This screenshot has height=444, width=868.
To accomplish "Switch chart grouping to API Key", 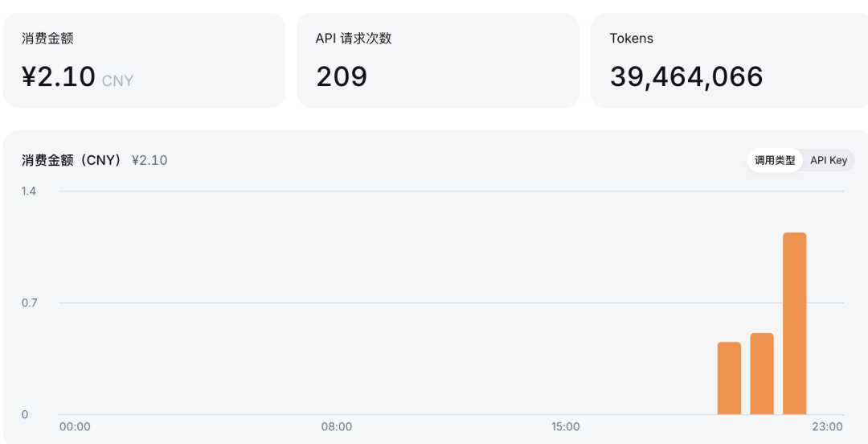I will click(x=828, y=160).
